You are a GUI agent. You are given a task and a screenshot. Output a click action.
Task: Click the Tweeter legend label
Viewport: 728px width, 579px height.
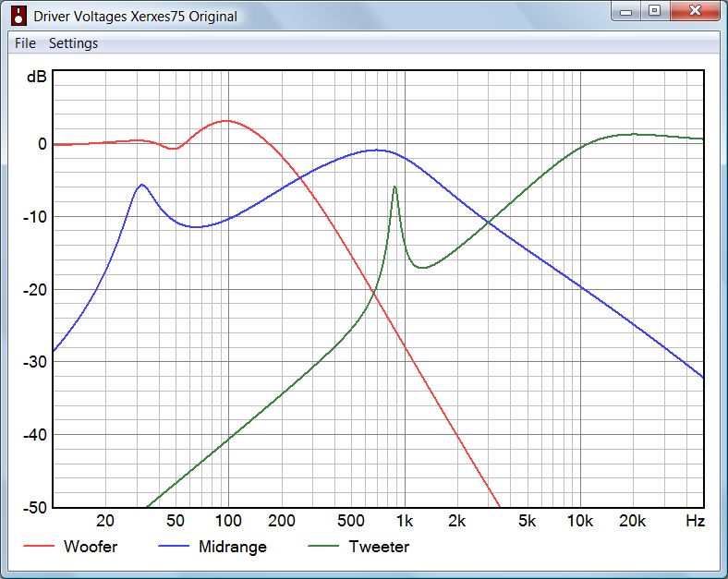[379, 547]
